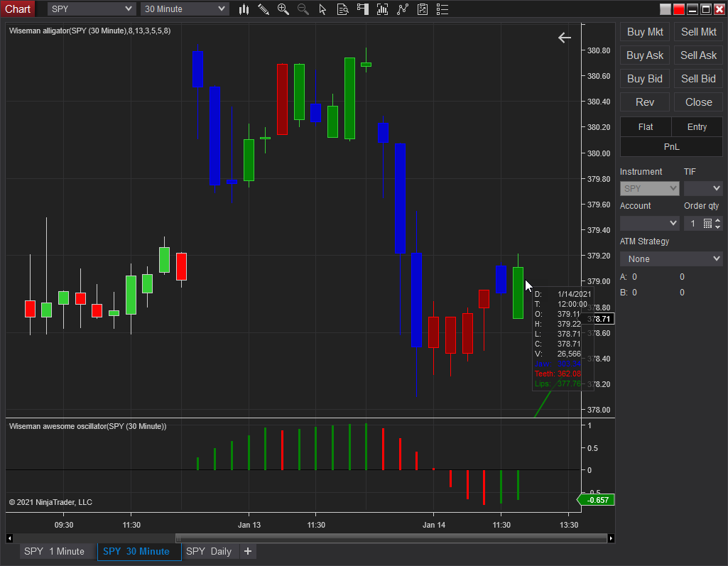Click the 09:30 time axis label
The image size is (728, 566).
click(x=64, y=525)
